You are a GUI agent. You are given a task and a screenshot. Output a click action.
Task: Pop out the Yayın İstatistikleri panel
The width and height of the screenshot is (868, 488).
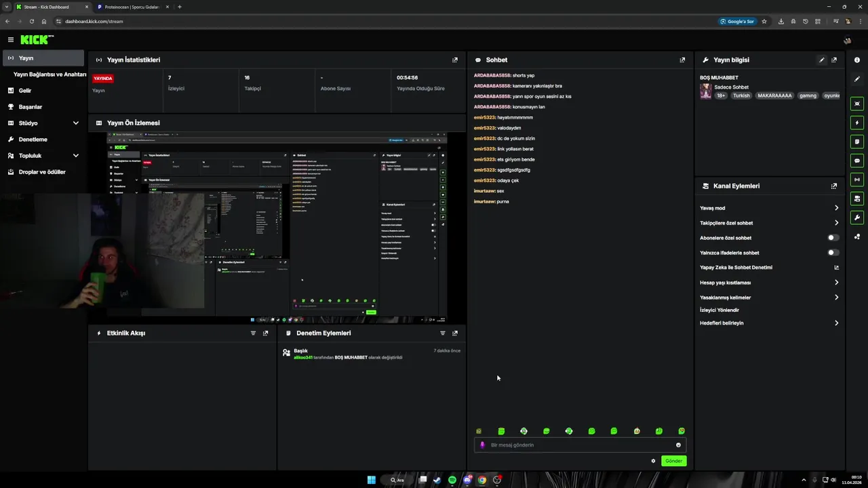[455, 60]
